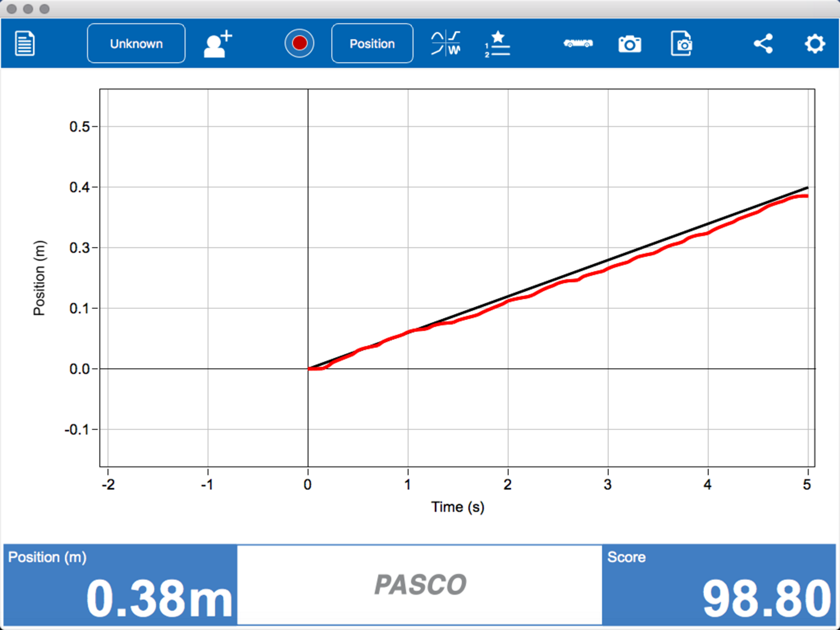This screenshot has height=630, width=840.
Task: Click the journal snapshot page icon
Action: [x=681, y=44]
